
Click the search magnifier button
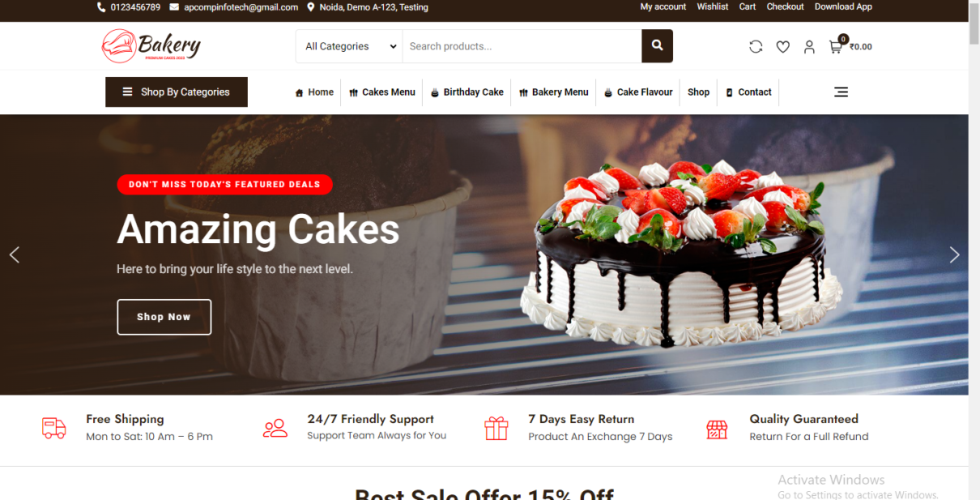click(x=657, y=46)
